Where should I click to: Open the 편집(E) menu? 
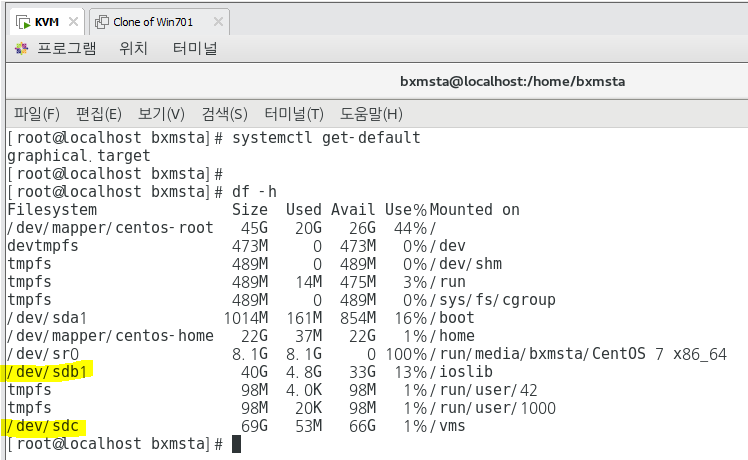[x=99, y=114]
